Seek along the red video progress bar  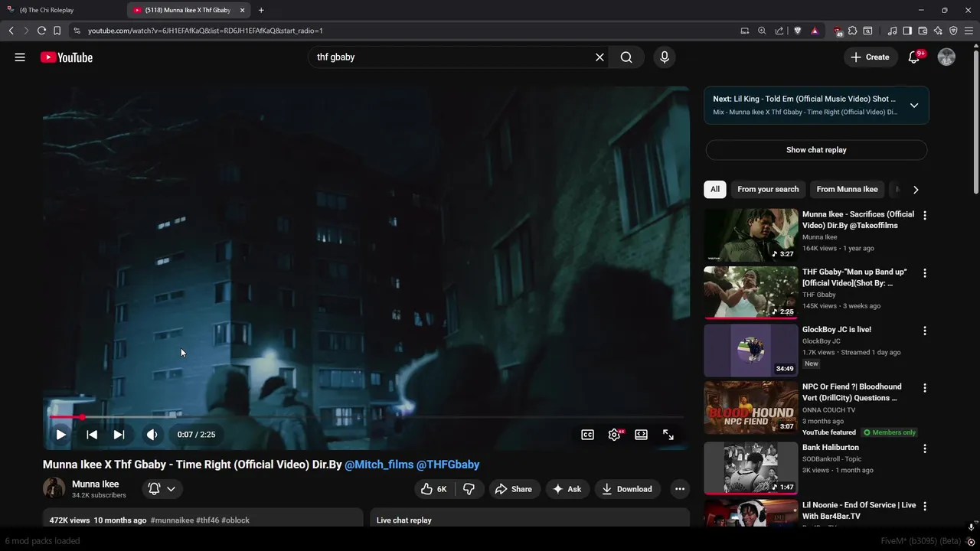pos(366,417)
